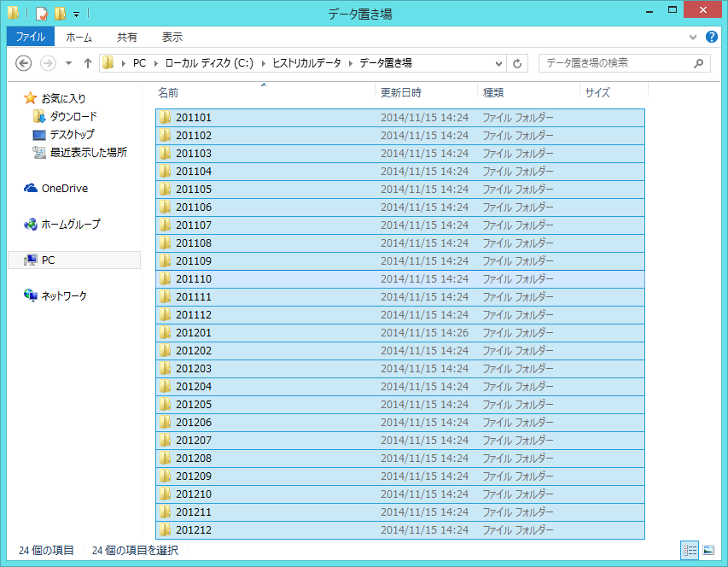Open quick access toolbar customize dropdown

(76, 14)
